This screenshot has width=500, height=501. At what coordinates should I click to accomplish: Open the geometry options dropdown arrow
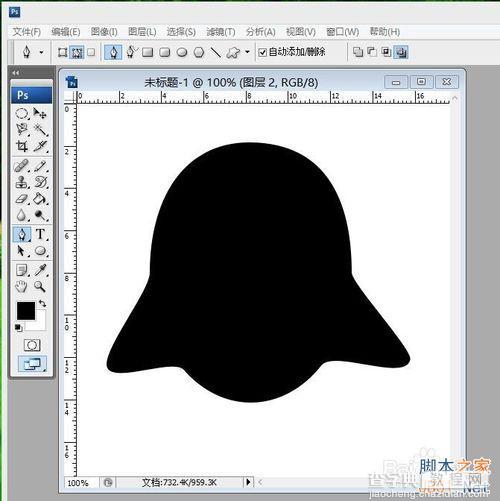tap(247, 52)
